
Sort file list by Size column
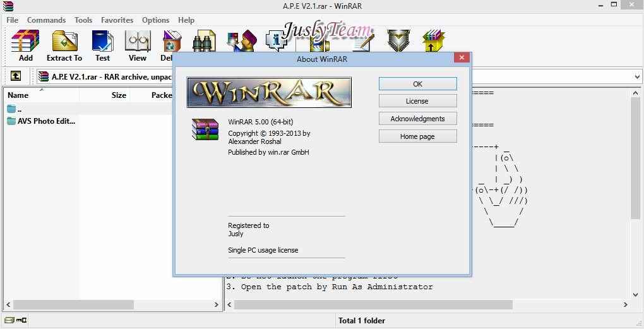point(105,95)
